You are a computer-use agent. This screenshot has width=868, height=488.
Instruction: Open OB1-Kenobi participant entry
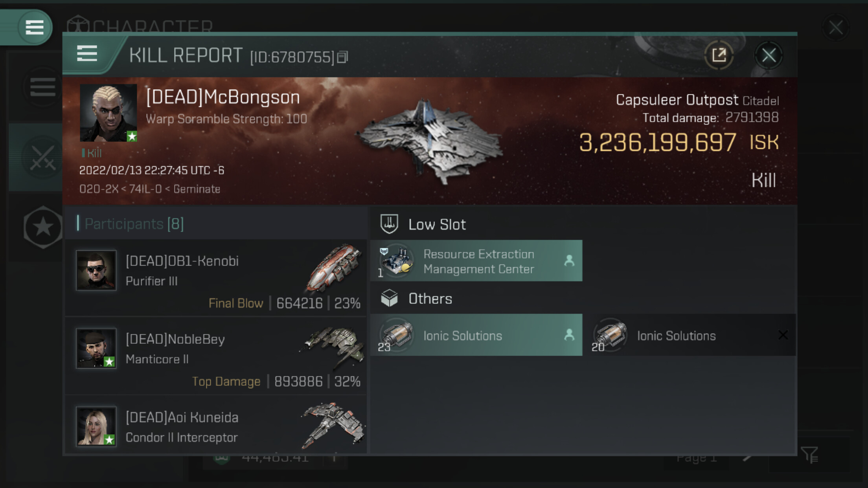[x=216, y=278]
